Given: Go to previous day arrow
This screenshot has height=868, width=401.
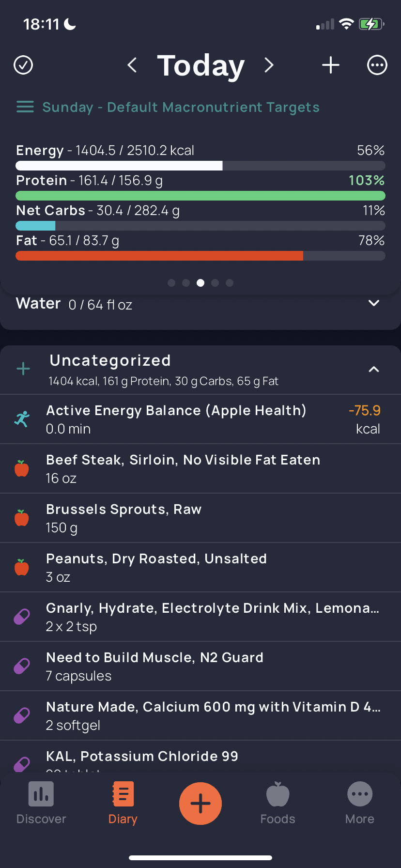Looking at the screenshot, I should (132, 65).
